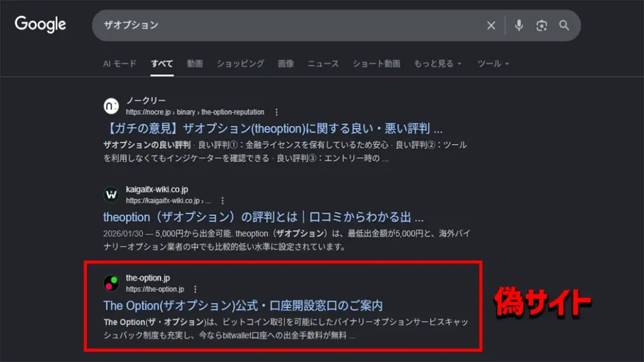Open the 【ガチの意見】ザオプション result link
The height and width of the screenshot is (362, 644).
coord(273,128)
